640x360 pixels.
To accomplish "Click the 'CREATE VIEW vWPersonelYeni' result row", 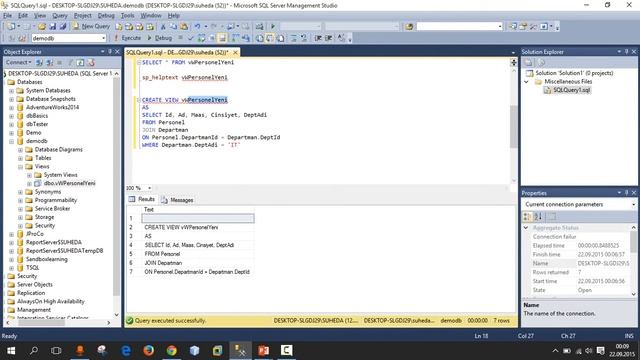I will coord(198,227).
